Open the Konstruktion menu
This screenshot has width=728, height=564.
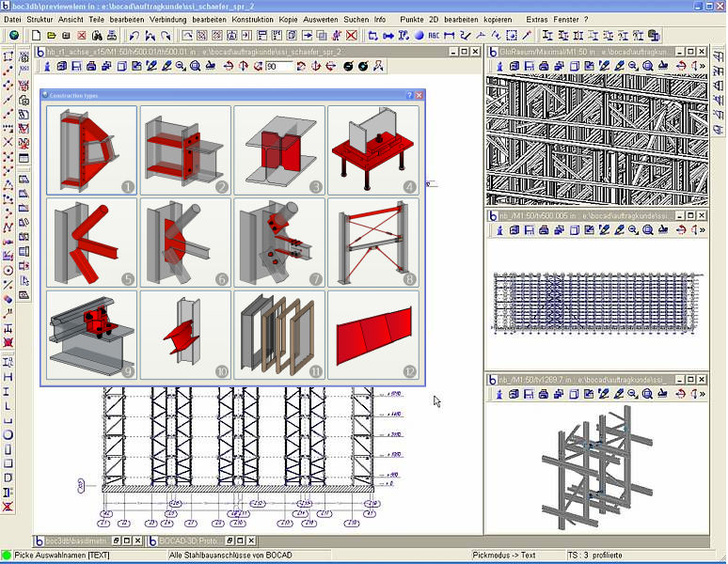[254, 19]
